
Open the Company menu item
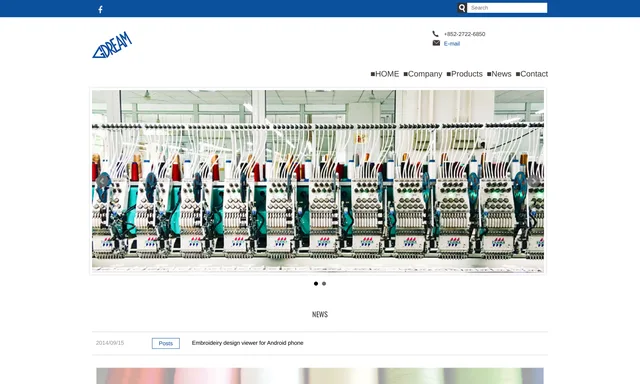pos(422,74)
